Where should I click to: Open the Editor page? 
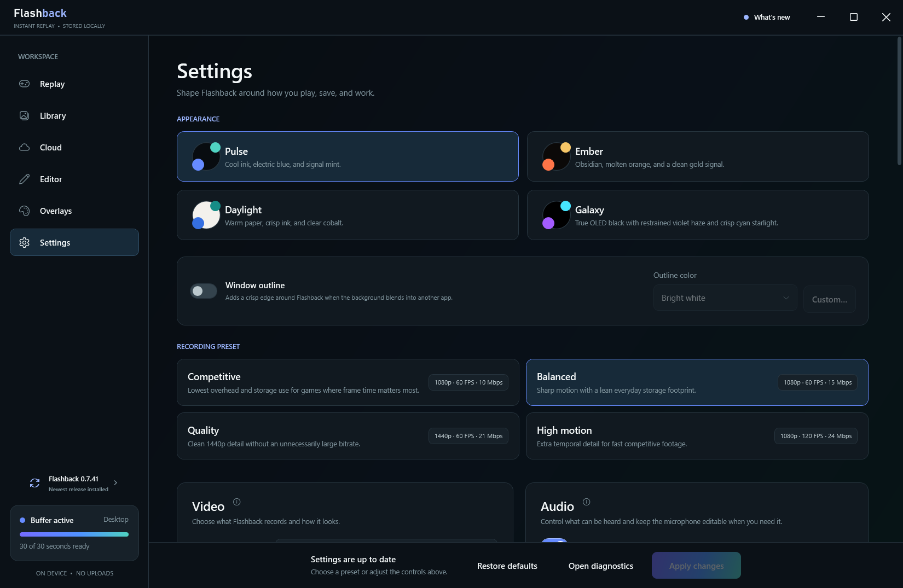74,179
